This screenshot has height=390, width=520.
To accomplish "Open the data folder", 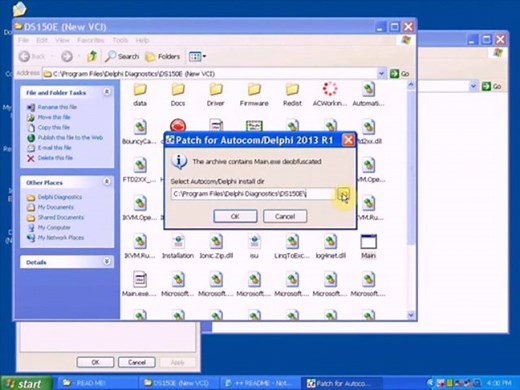I will point(140,94).
